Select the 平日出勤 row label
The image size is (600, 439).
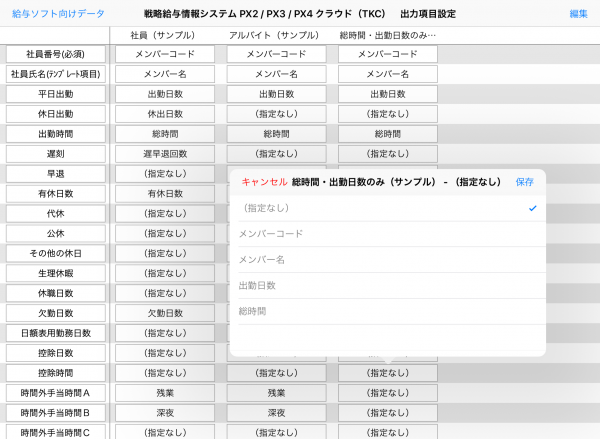tap(55, 94)
